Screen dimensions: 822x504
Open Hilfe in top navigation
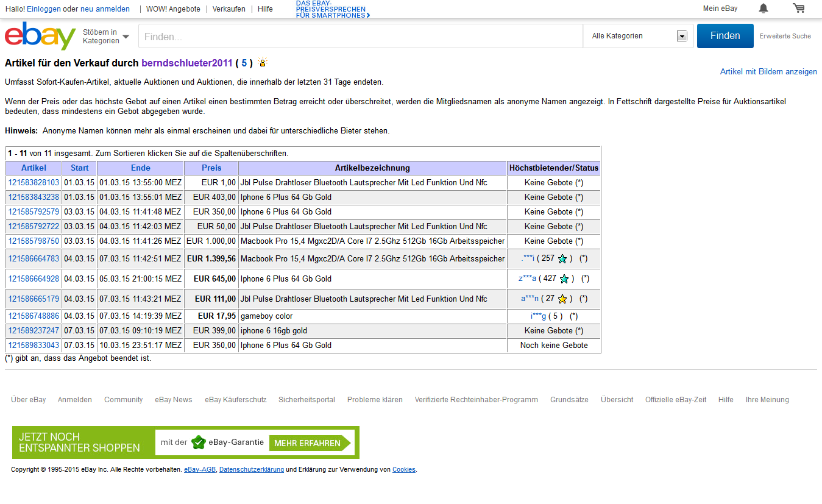265,9
